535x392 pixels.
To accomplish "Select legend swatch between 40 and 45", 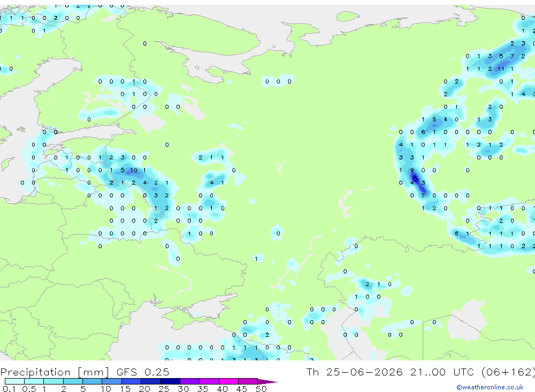I will click(228, 381).
